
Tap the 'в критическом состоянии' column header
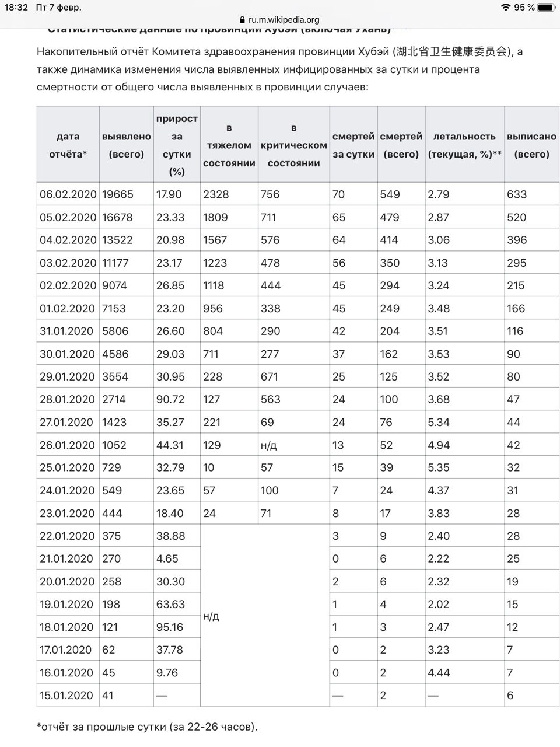tap(294, 145)
